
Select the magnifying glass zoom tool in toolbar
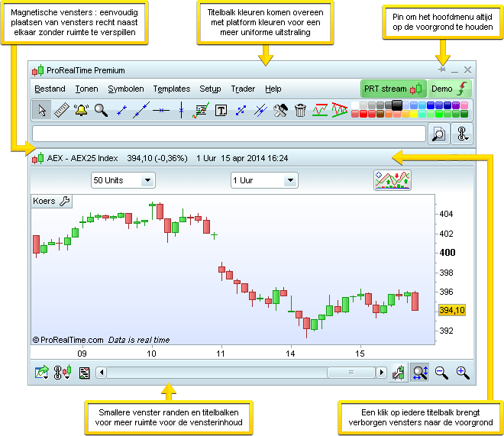pyautogui.click(x=101, y=111)
